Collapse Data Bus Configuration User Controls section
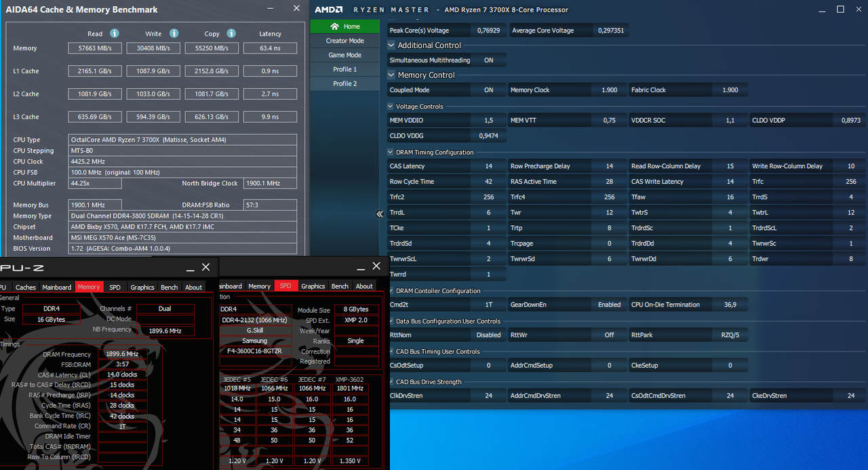This screenshot has width=868, height=470. [391, 321]
